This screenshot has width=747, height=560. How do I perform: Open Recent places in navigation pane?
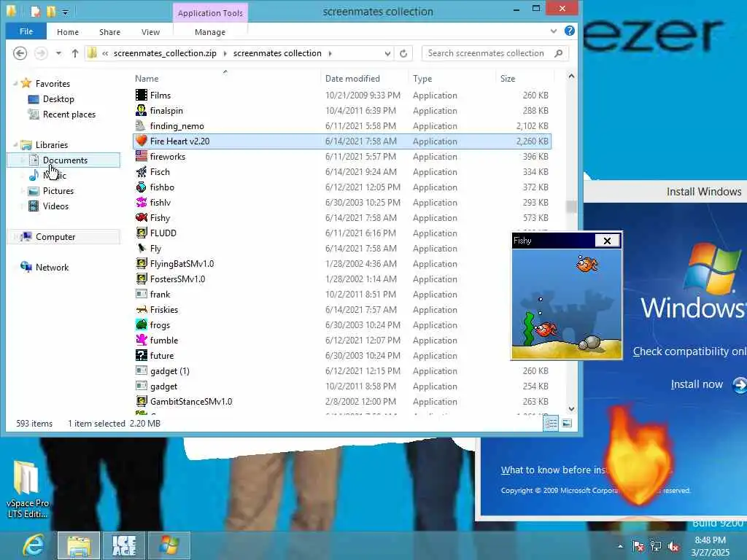point(69,114)
